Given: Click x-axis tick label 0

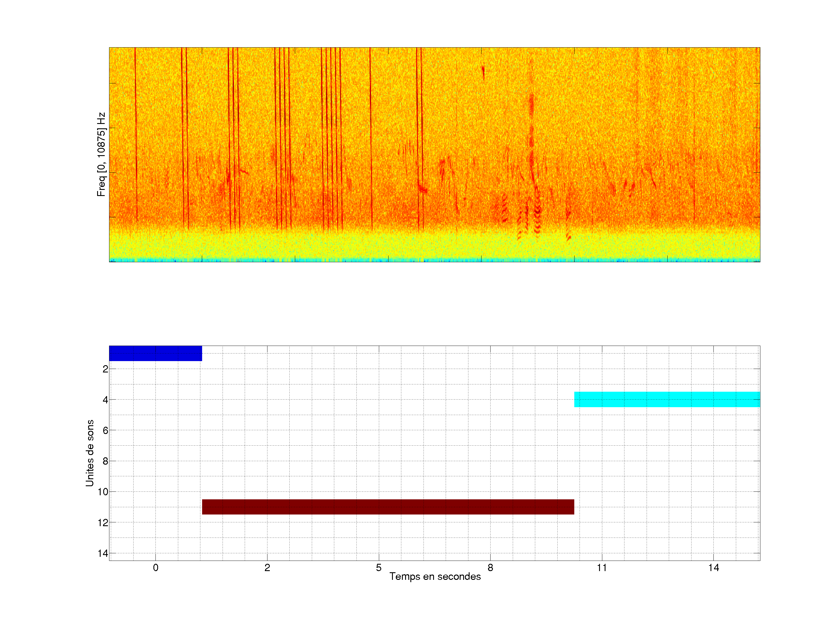Looking at the screenshot, I should [155, 568].
